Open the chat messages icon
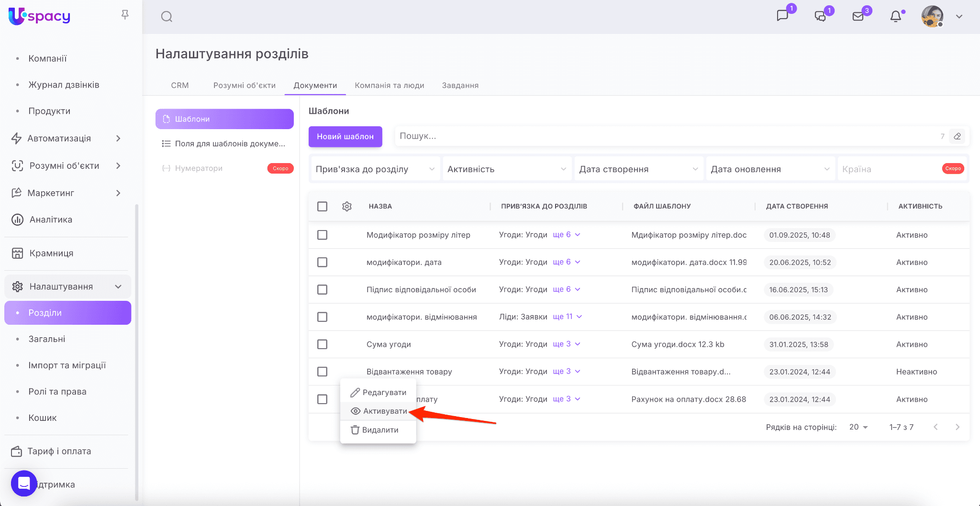 782,16
